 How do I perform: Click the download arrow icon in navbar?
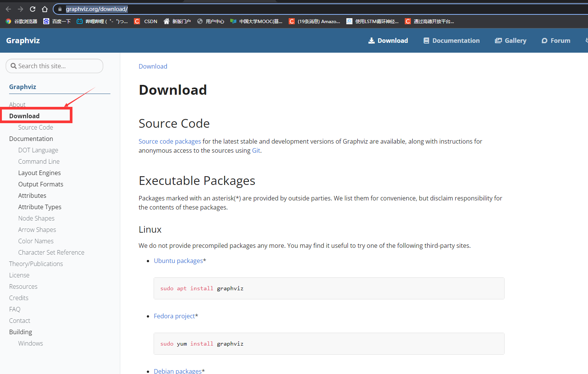(x=371, y=41)
